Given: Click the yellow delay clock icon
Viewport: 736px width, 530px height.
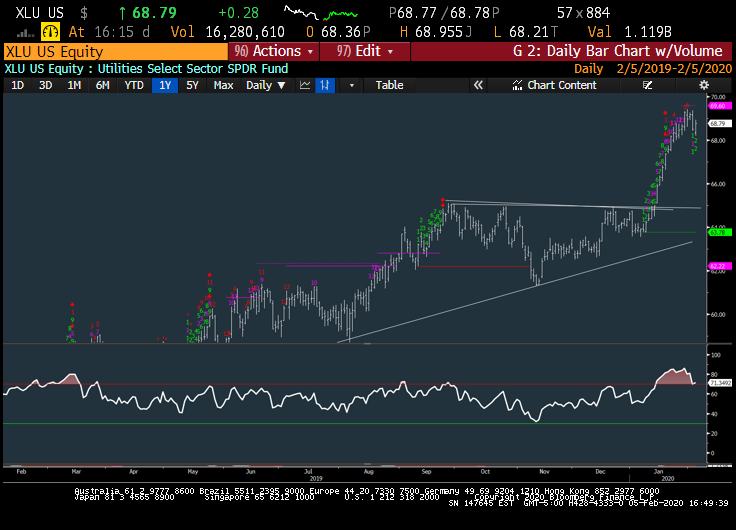Looking at the screenshot, I should 50,32.
